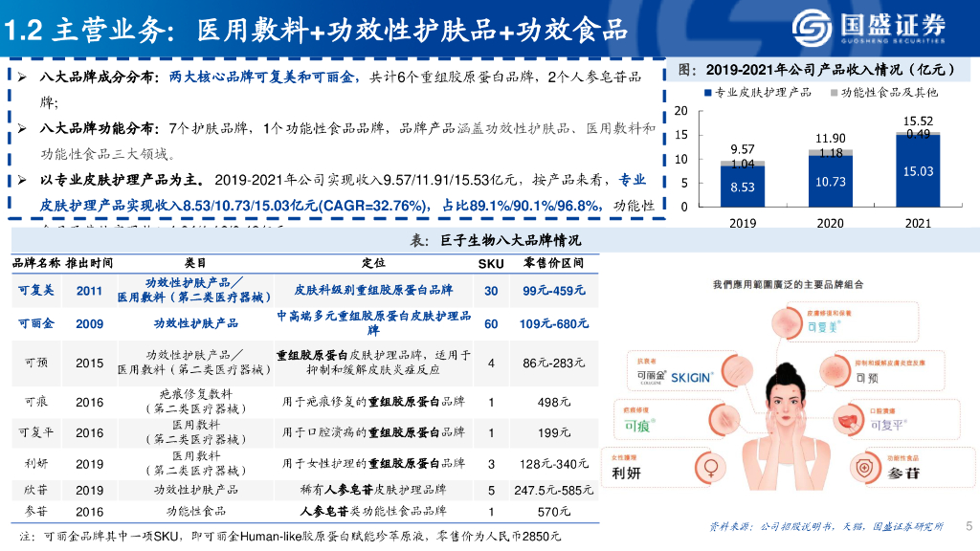Click the 可丽金 anti-aging circle icon in diagram
980x551 pixels.
[738, 372]
